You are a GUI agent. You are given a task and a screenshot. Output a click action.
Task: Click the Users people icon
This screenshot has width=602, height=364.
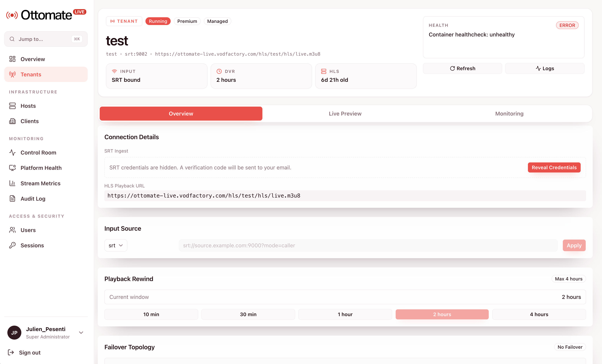tap(12, 230)
